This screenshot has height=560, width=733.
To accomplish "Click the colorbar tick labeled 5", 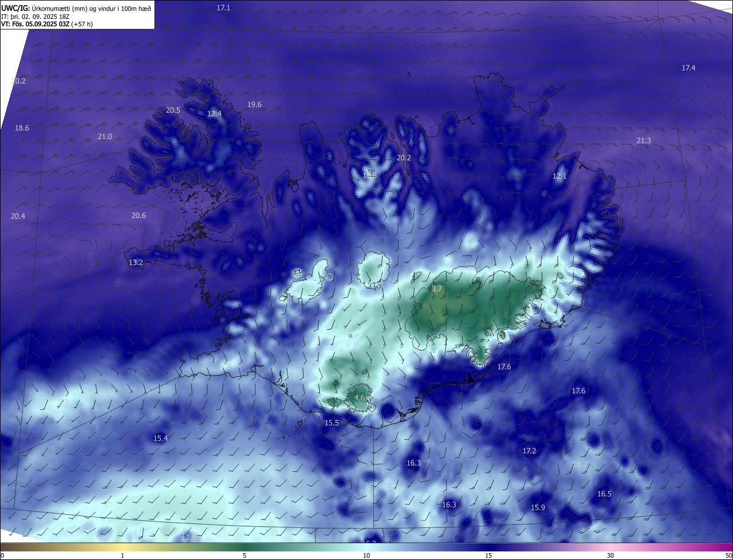I will [x=245, y=555].
